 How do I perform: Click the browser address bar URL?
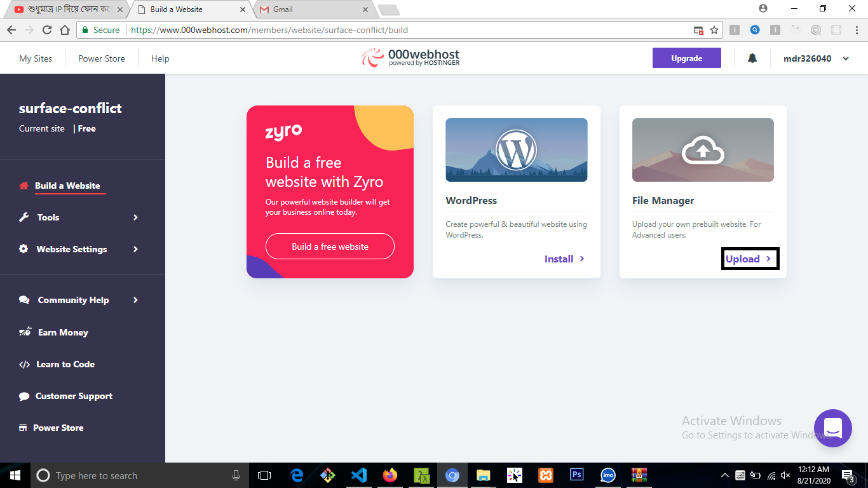pos(269,30)
